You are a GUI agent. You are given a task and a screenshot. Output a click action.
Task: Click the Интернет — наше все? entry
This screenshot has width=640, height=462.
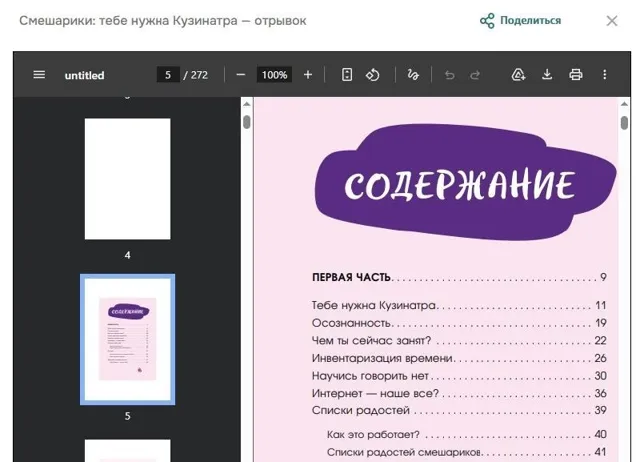click(x=459, y=393)
